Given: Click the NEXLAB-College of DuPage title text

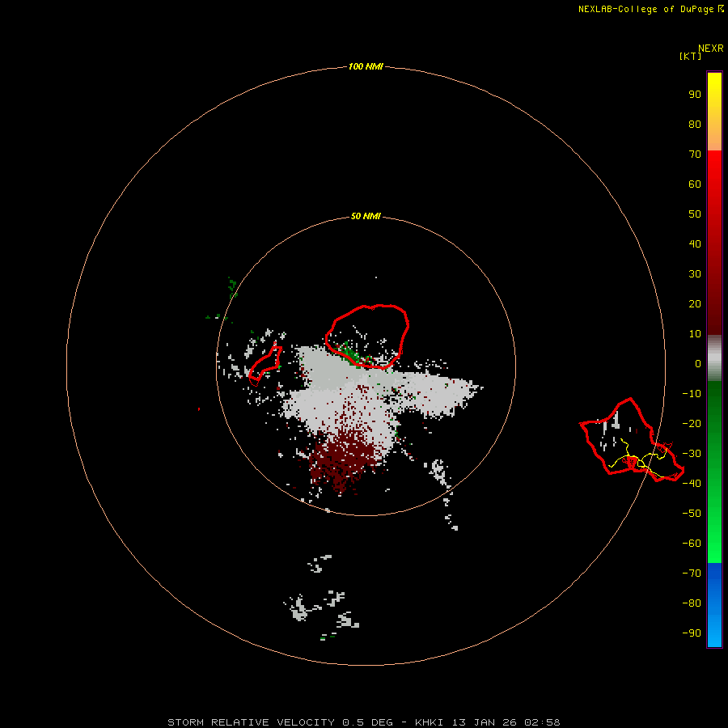Looking at the screenshot, I should click(651, 9).
